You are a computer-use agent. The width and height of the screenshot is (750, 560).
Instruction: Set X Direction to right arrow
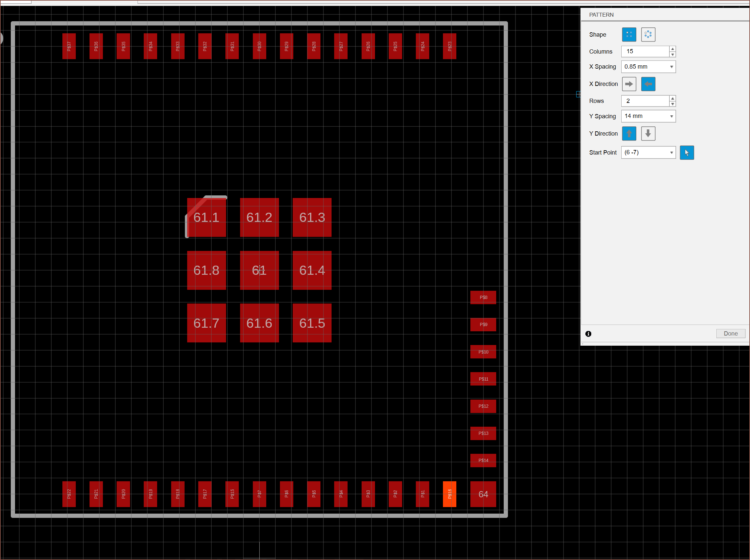point(629,84)
